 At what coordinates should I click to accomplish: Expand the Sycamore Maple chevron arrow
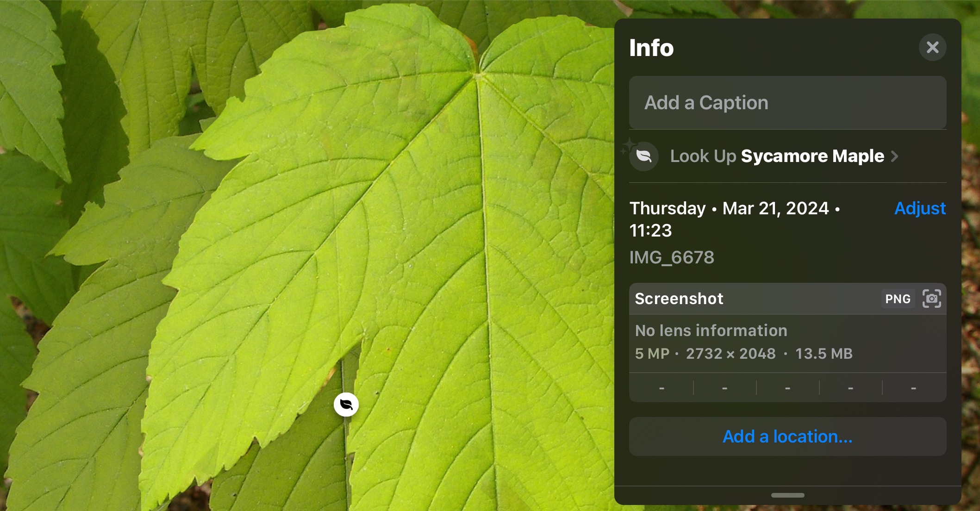pyautogui.click(x=895, y=156)
